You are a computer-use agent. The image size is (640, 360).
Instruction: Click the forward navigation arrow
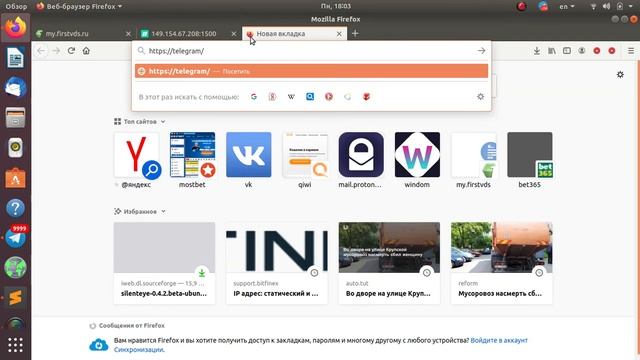(56, 51)
